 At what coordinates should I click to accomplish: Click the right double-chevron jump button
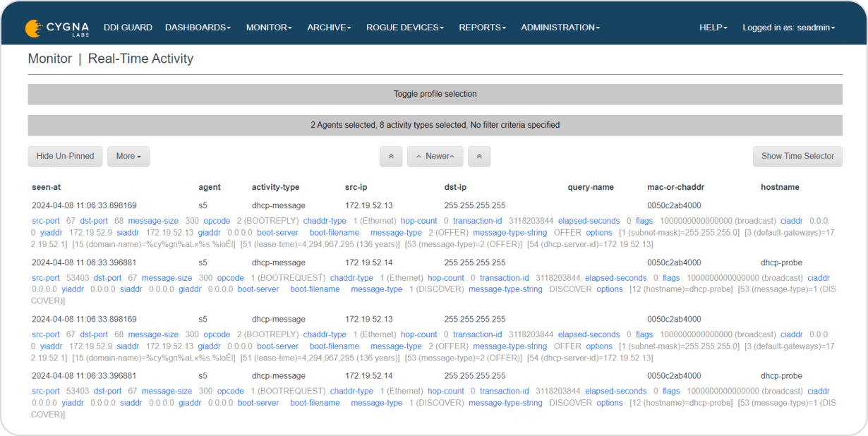coord(479,156)
